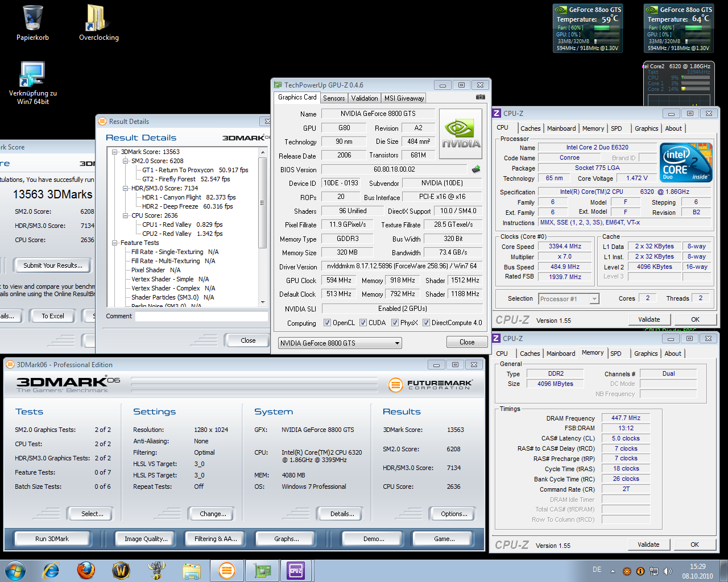Image resolution: width=728 pixels, height=582 pixels.
Task: Click To Excel button
Action: (53, 316)
